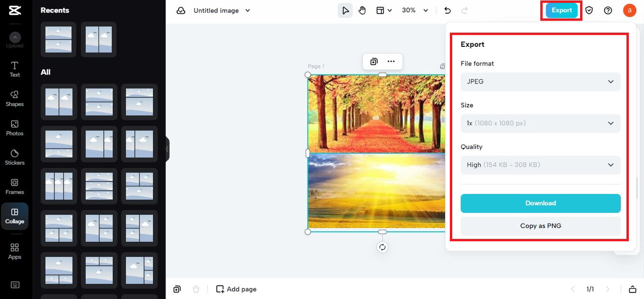The width and height of the screenshot is (644, 299).
Task: Click the rotate handle below the canvas
Action: pos(382,247)
